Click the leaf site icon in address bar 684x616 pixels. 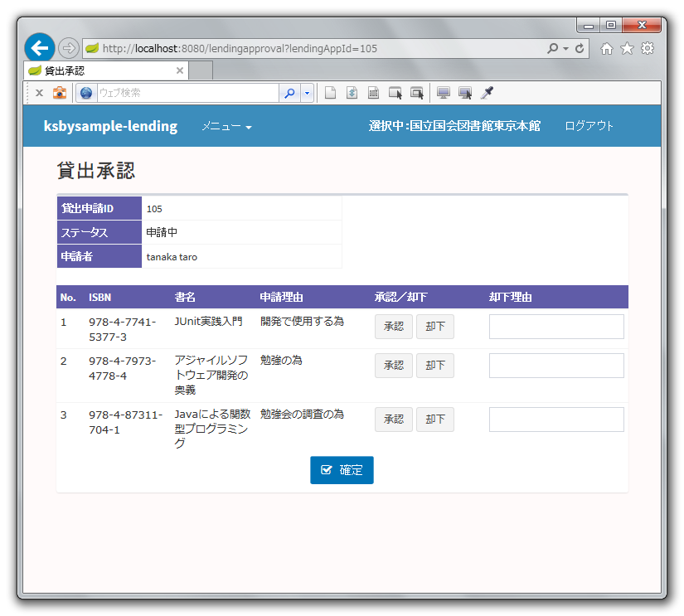click(91, 48)
